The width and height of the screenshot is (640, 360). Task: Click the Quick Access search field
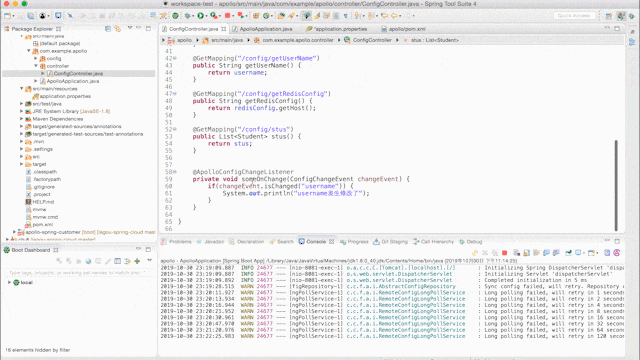click(x=573, y=16)
